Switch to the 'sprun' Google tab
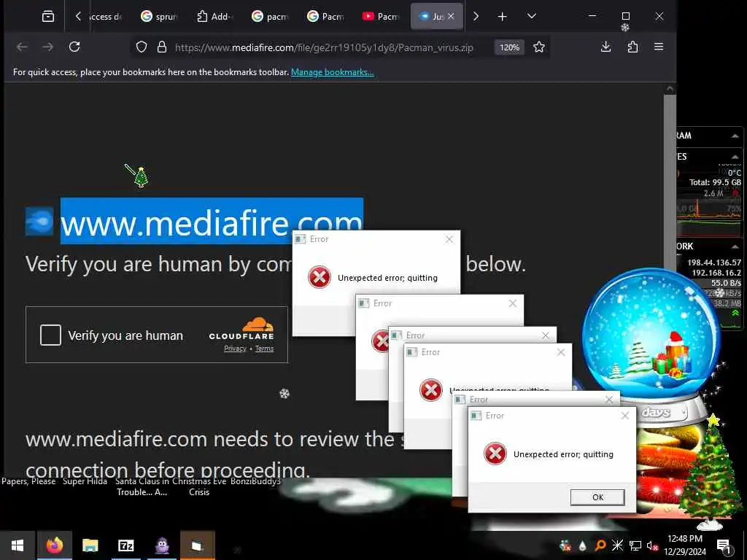 tap(158, 17)
